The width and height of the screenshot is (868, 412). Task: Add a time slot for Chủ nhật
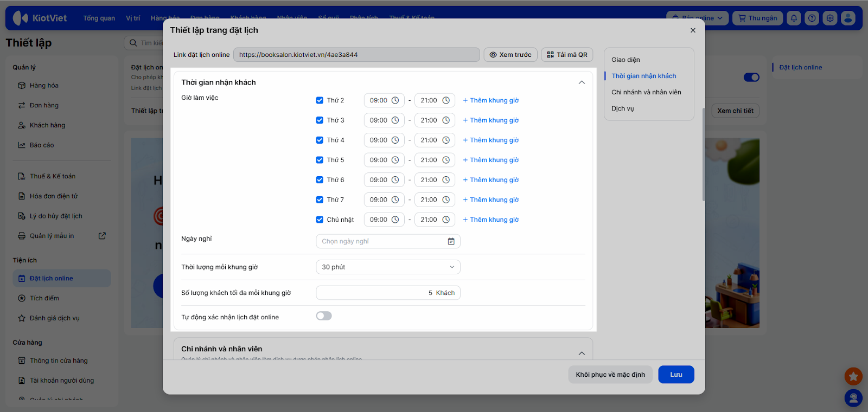(491, 220)
